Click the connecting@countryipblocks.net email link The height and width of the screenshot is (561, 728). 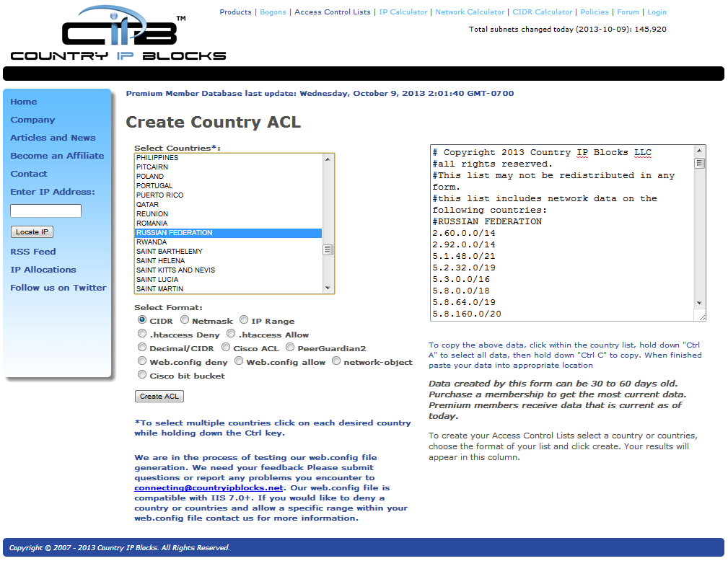pyautogui.click(x=209, y=487)
